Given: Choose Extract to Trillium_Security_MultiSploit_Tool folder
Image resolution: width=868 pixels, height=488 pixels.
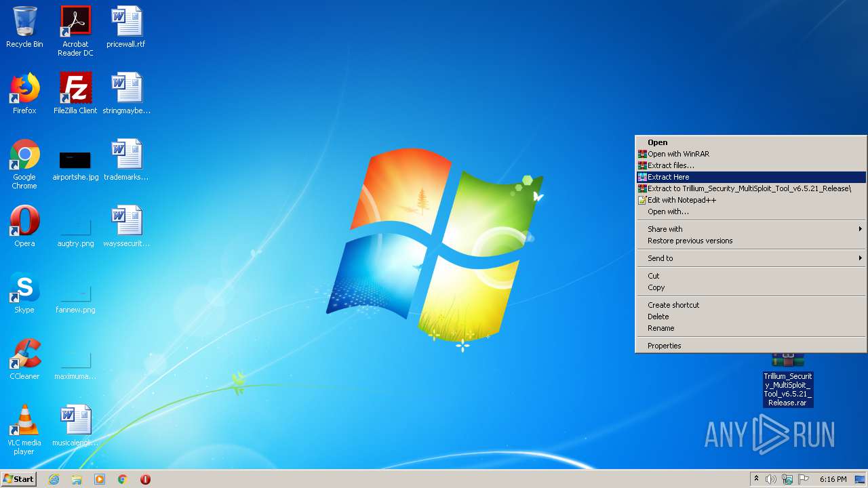Looking at the screenshot, I should pyautogui.click(x=751, y=188).
